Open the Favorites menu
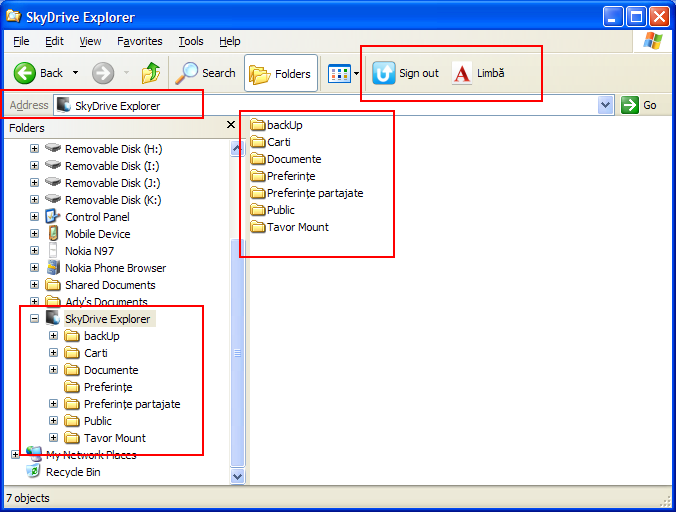 140,41
